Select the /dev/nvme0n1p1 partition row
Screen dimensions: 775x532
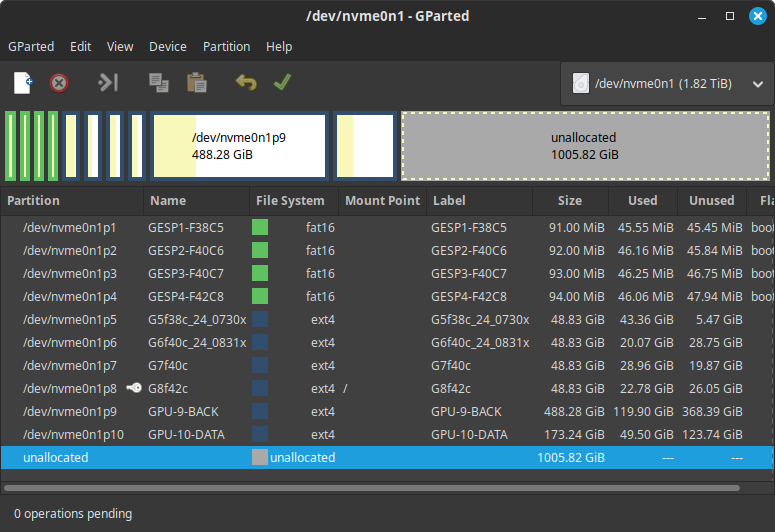(387, 227)
